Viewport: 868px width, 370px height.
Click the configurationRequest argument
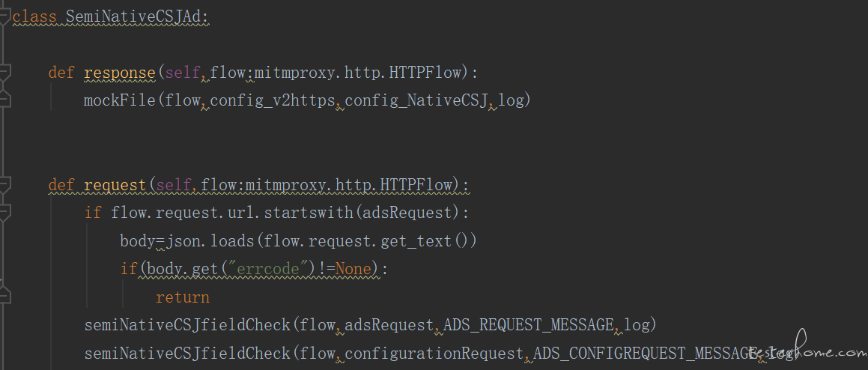434,353
